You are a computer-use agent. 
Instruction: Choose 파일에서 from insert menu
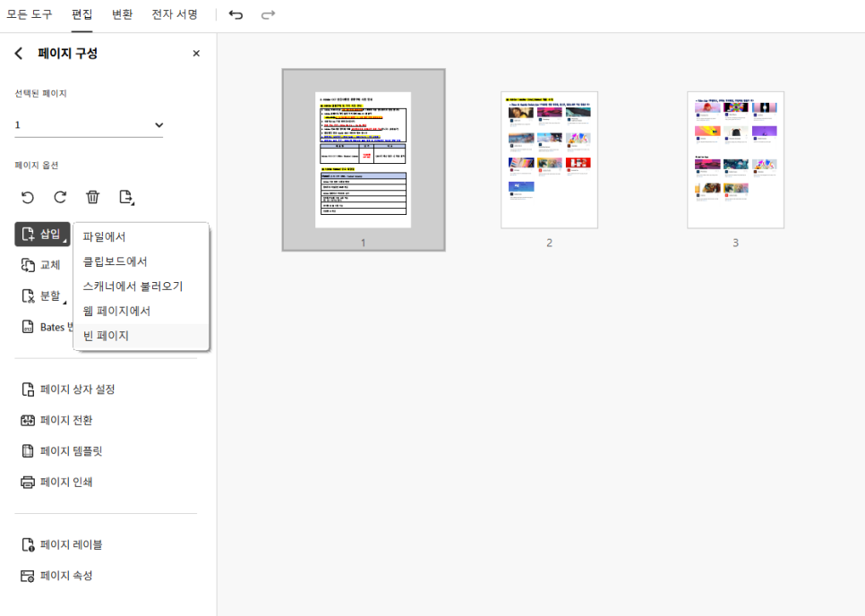click(x=141, y=237)
